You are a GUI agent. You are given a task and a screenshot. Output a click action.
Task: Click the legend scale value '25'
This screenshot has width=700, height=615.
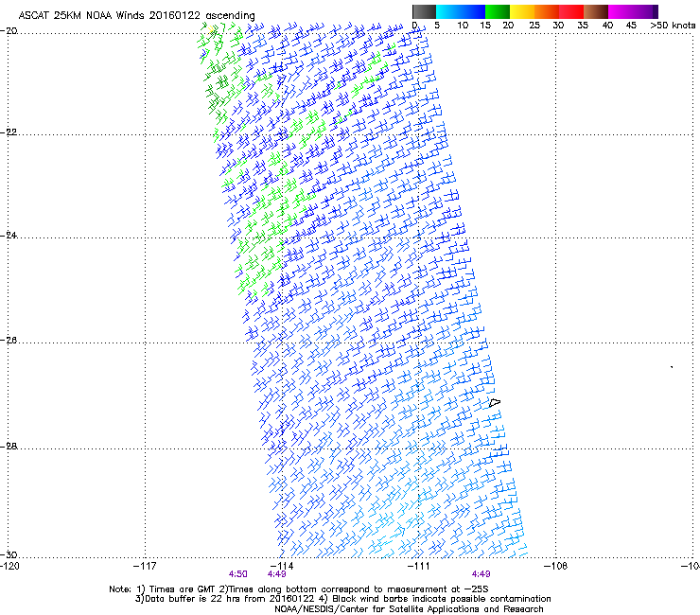click(534, 26)
